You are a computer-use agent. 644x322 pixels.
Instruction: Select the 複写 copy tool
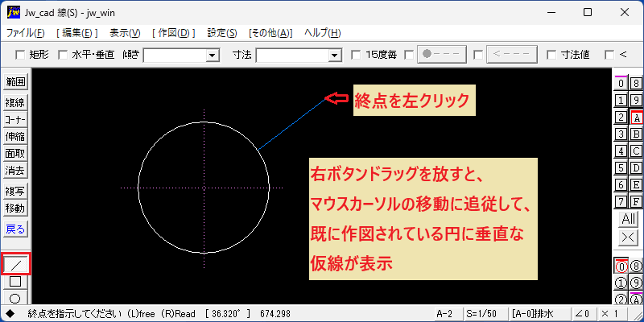pyautogui.click(x=15, y=192)
